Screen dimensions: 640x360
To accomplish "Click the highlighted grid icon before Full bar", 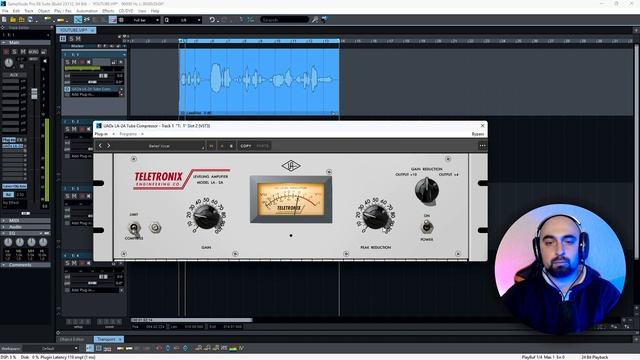I will pos(113,20).
